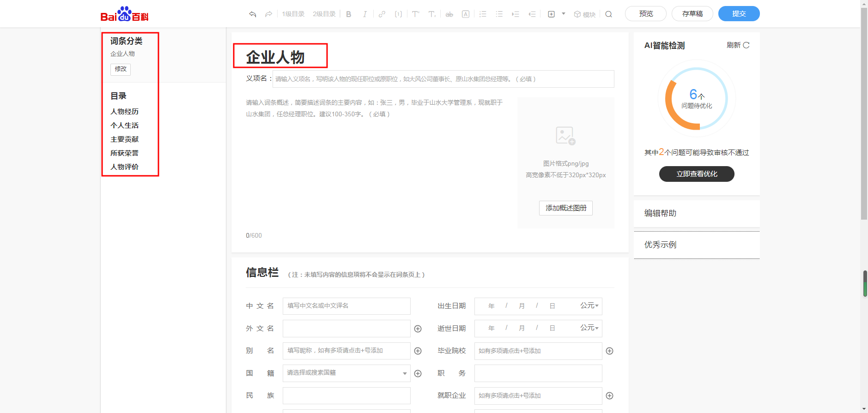Apply 1级目录 heading style
This screenshot has width=868, height=413.
pos(293,14)
